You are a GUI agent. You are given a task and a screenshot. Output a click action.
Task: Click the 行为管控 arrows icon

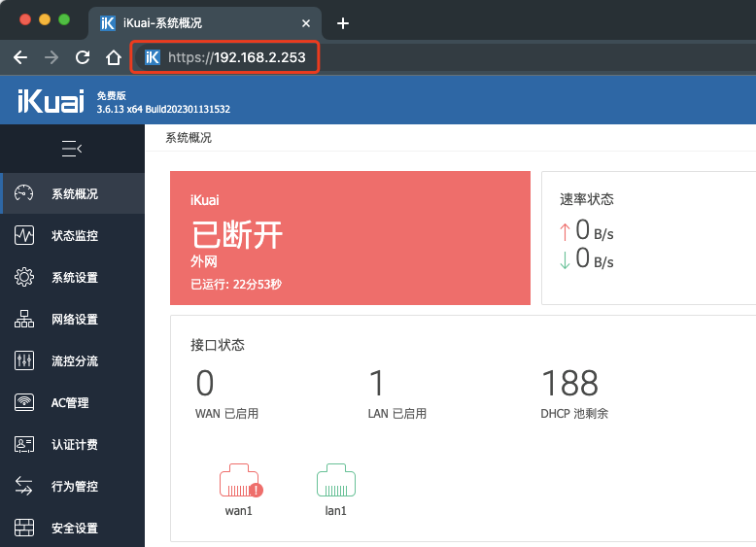pyautogui.click(x=23, y=486)
